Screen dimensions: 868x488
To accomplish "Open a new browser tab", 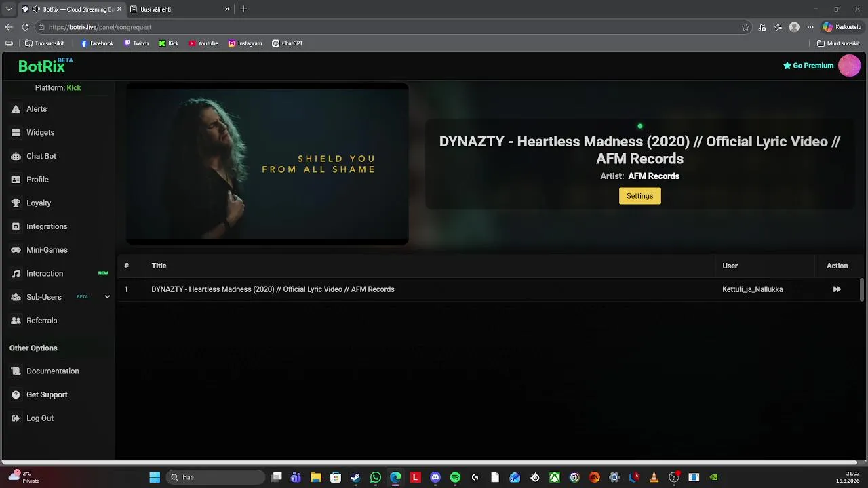I will tap(243, 9).
